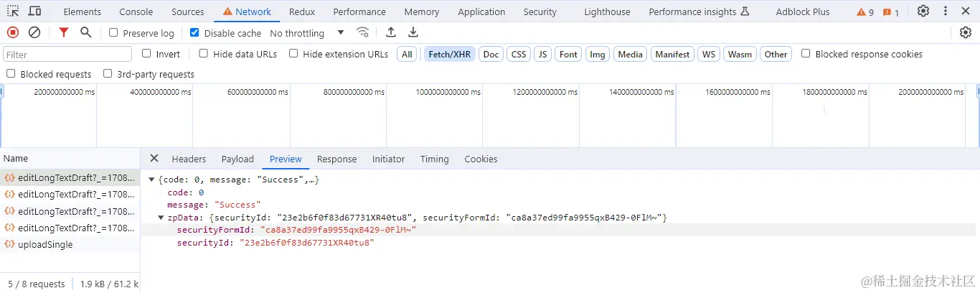Show the Cookies tab
The height and width of the screenshot is (293, 980).
tap(481, 159)
